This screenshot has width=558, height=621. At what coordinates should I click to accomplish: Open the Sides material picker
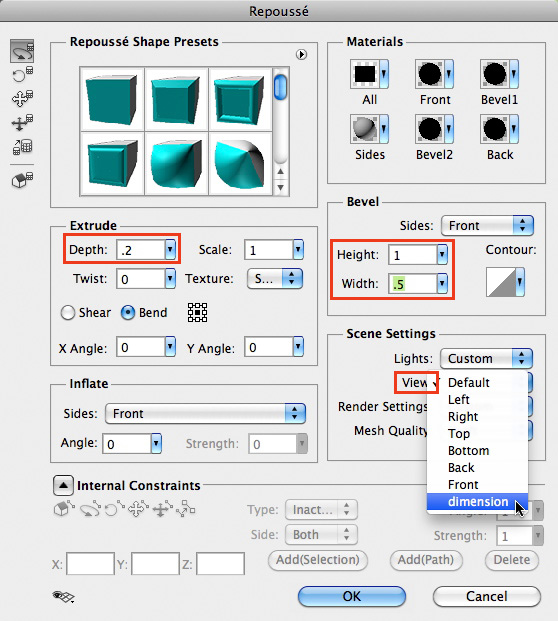369,129
